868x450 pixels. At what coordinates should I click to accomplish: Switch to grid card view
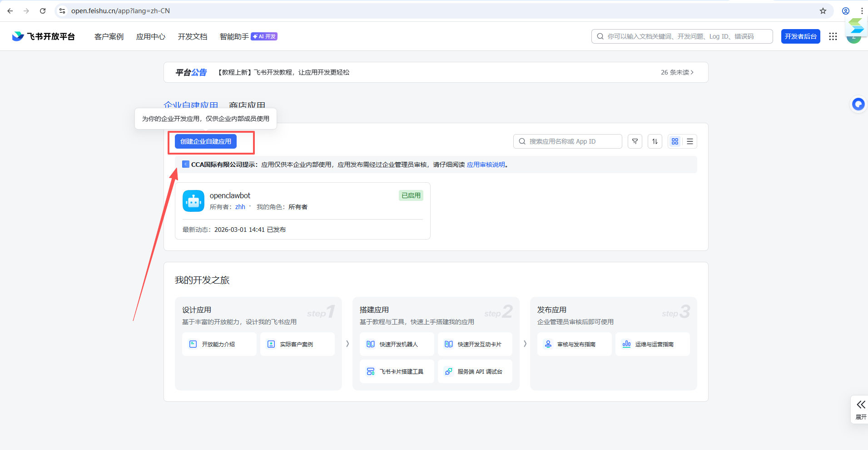(x=675, y=141)
